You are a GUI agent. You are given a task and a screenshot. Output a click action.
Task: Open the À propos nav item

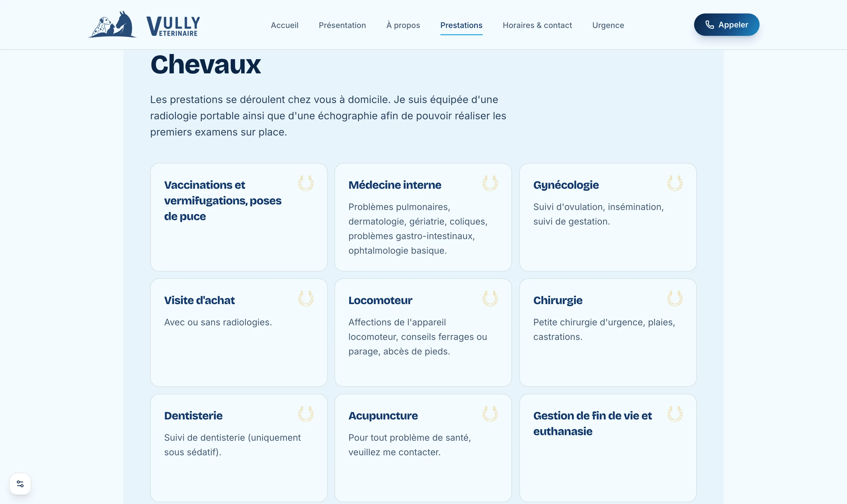pos(403,25)
